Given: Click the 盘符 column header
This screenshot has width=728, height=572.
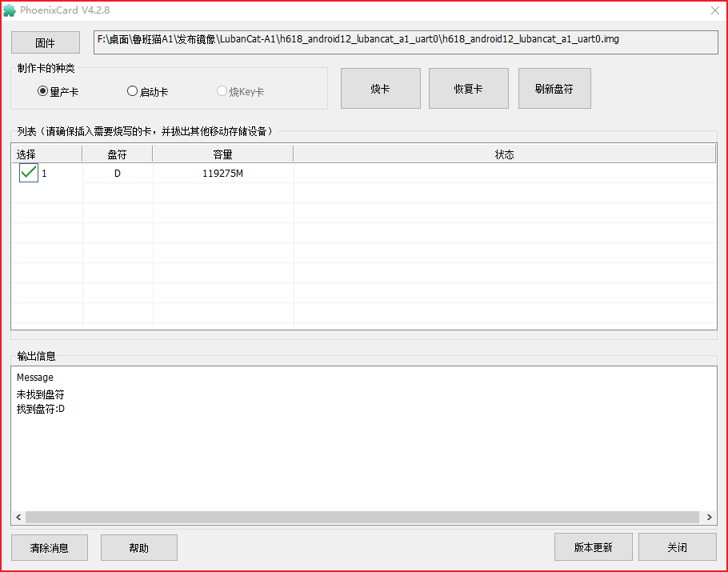Looking at the screenshot, I should click(x=117, y=154).
